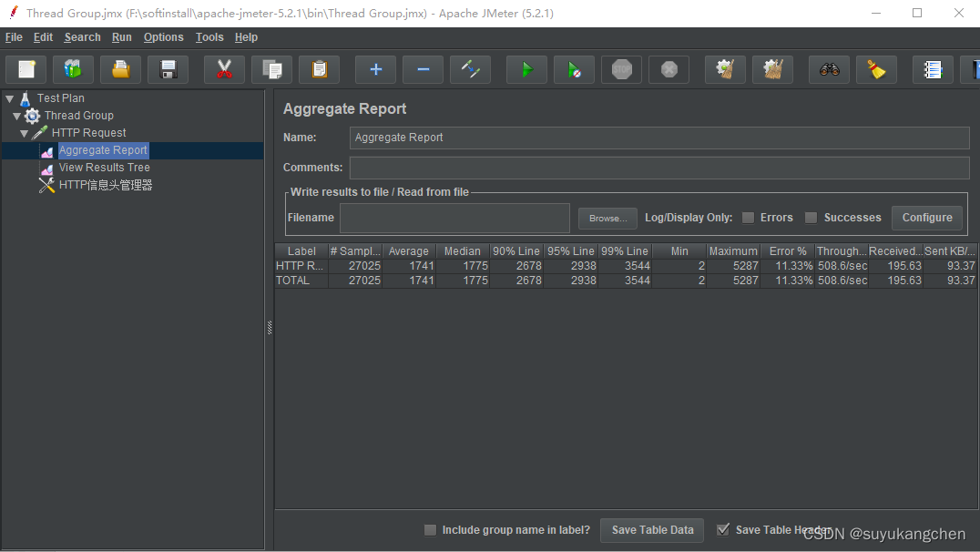Click the Average column header
The width and height of the screenshot is (980, 552).
coord(409,250)
